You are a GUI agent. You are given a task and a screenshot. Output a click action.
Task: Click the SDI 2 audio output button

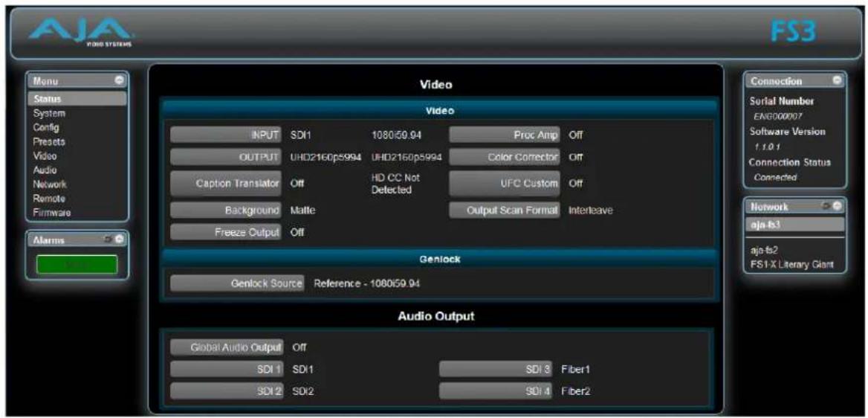pyautogui.click(x=227, y=391)
